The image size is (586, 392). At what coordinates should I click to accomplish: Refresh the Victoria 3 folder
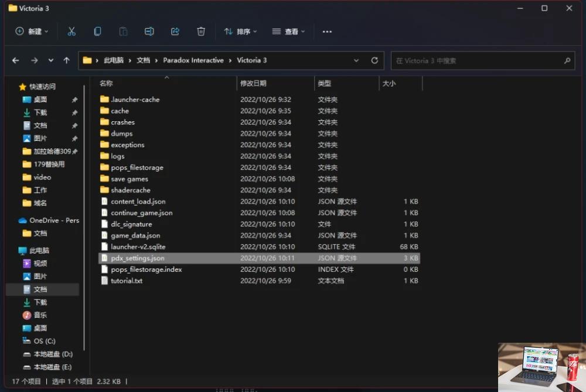pyautogui.click(x=374, y=60)
